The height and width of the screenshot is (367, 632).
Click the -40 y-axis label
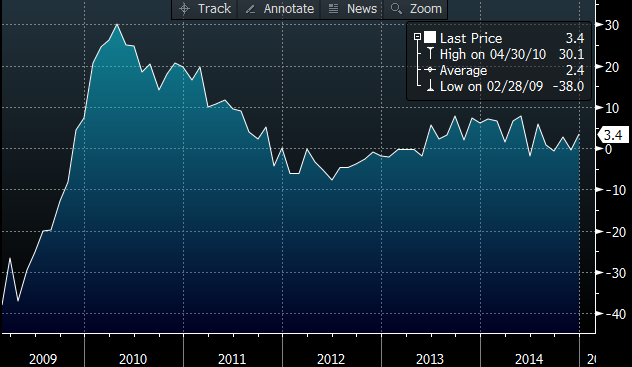[616, 314]
